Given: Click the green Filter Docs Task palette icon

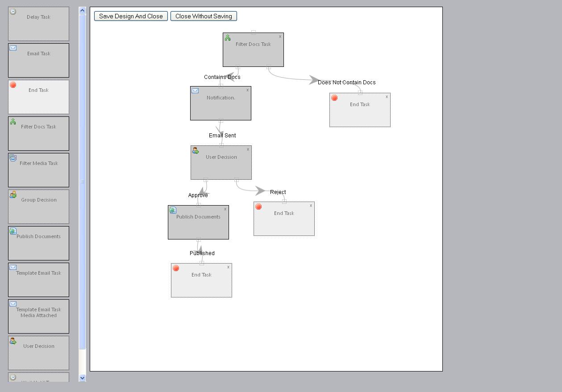Looking at the screenshot, I should click(13, 121).
